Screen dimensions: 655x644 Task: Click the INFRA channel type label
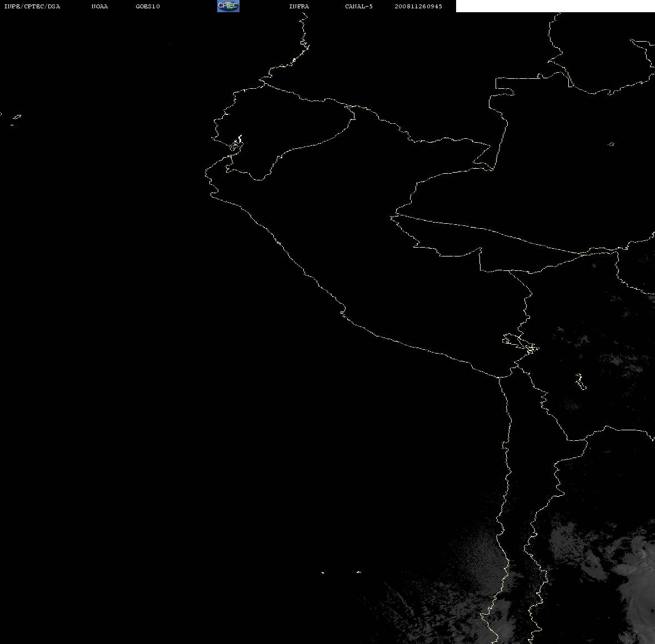click(299, 6)
